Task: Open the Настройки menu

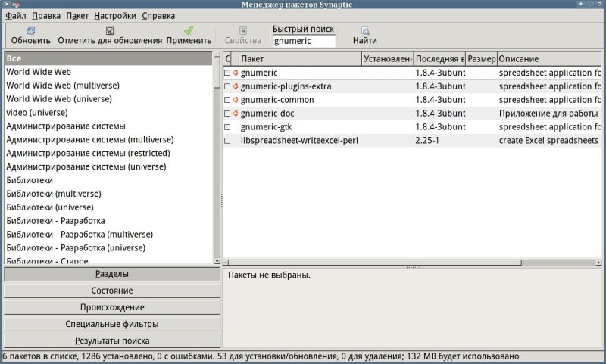Action: pyautogui.click(x=115, y=16)
